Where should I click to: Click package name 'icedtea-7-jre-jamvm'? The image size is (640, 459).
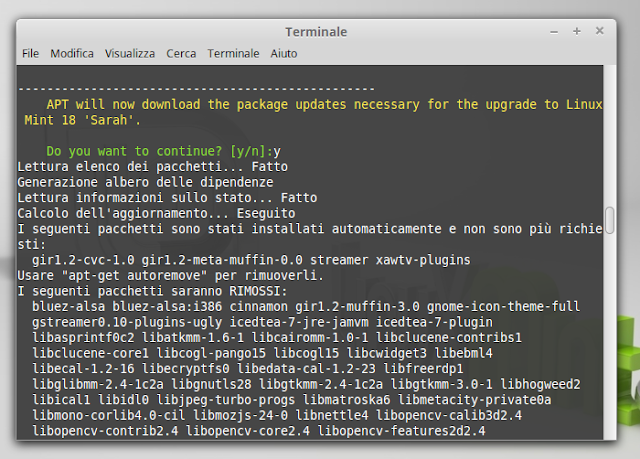[x=299, y=322]
